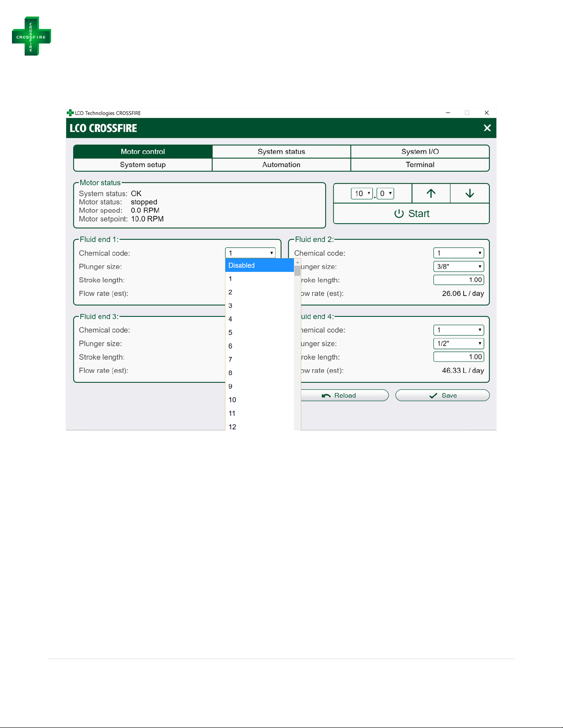Choose chemical code 1 from the list
Image resolution: width=563 pixels, height=728 pixels.
tap(260, 279)
